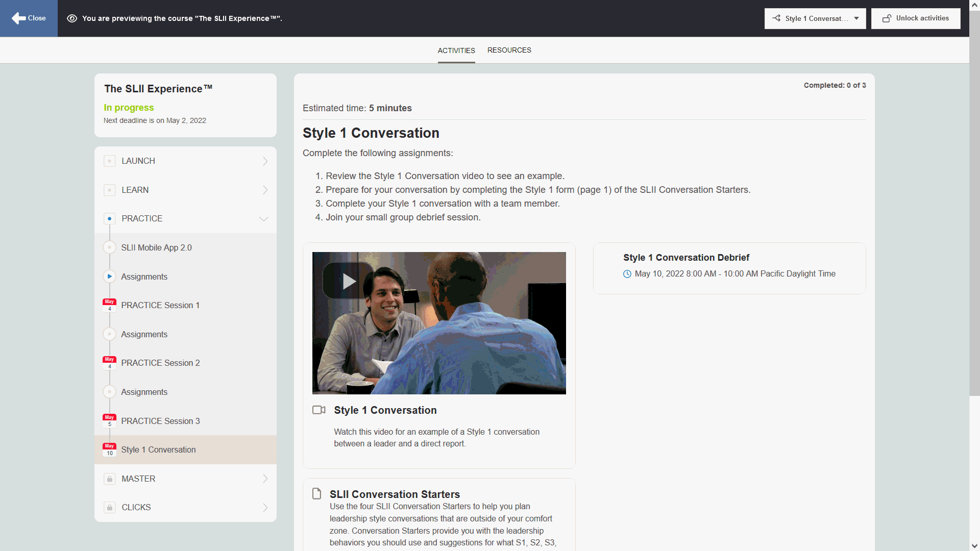Click May 4 calendar icon for PRACTICE Session 2
The width and height of the screenshot is (980, 551).
[109, 363]
